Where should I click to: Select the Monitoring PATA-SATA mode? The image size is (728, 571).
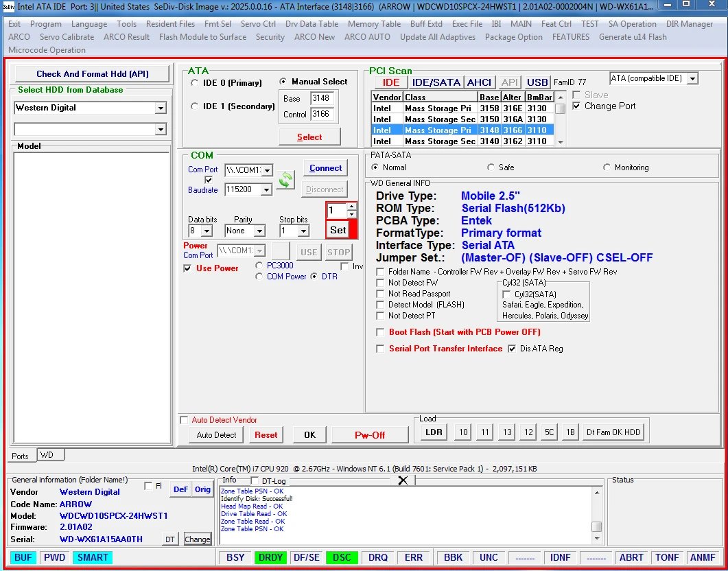[607, 167]
